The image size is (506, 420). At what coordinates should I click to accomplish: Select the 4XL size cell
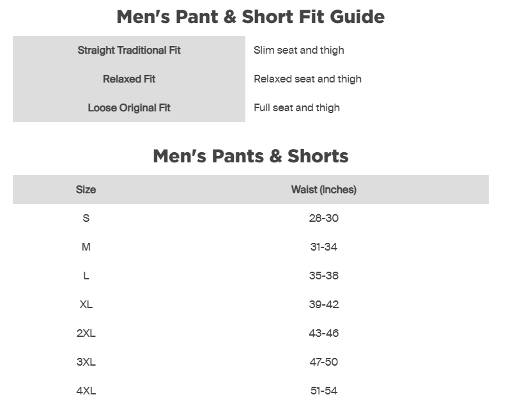86,391
